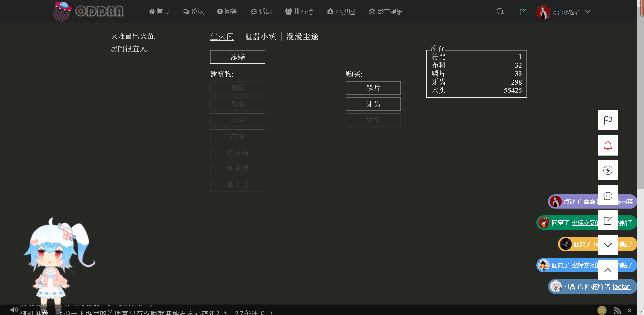Build the 小屋 hut
Screen dimensions: 644x315
click(x=237, y=120)
